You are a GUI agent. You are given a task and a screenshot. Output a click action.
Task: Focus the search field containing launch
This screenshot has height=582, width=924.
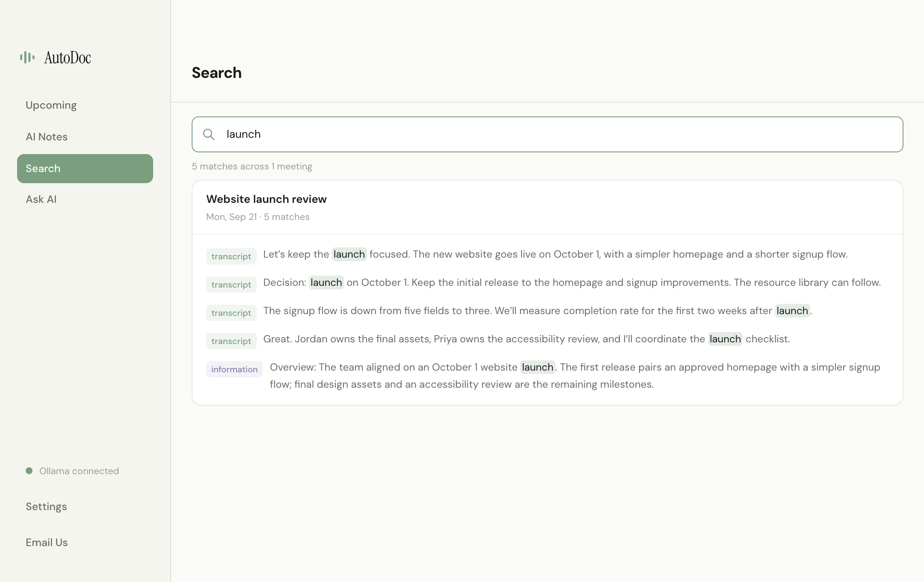547,134
